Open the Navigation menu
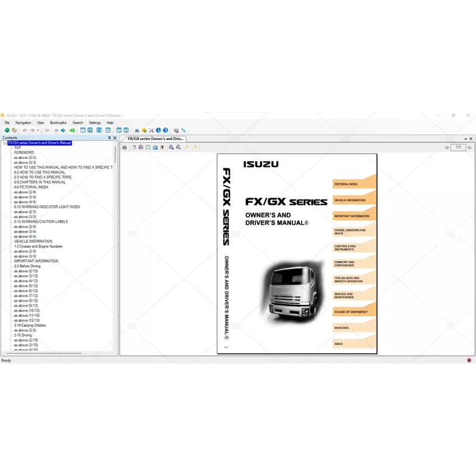 tap(23, 122)
